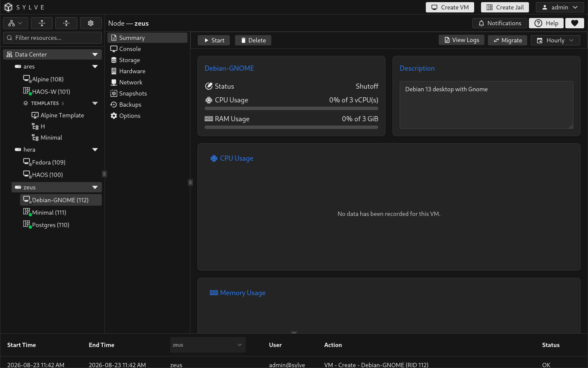This screenshot has width=588, height=368.
Task: Click the Minimal (111) jail icon
Action: tap(27, 212)
